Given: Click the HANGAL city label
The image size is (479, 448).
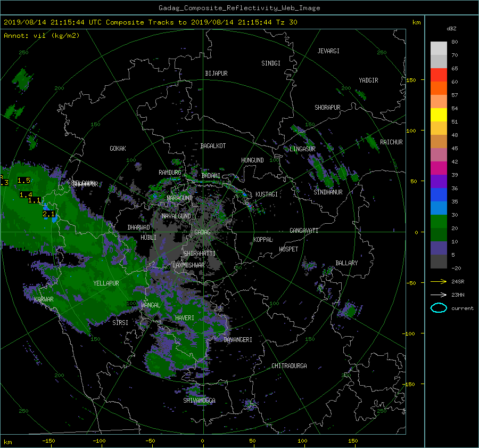Looking at the screenshot, I should [x=150, y=305].
